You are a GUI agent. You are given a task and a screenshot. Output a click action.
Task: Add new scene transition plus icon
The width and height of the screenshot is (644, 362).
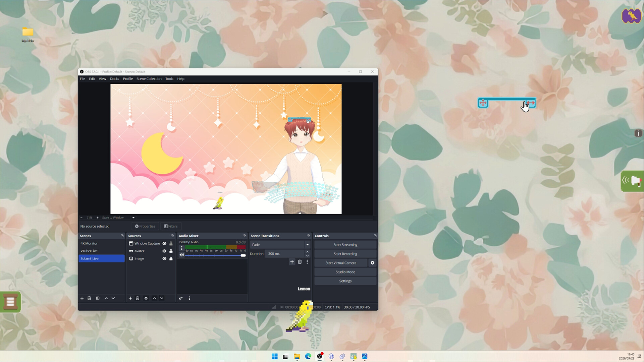292,262
